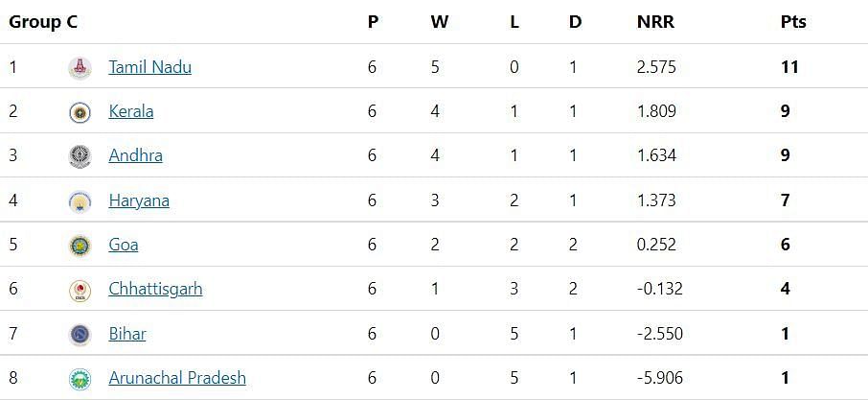Click the Arunachal Pradesh team logo
Viewport: 868px width, 400px height.
pyautogui.click(x=80, y=379)
